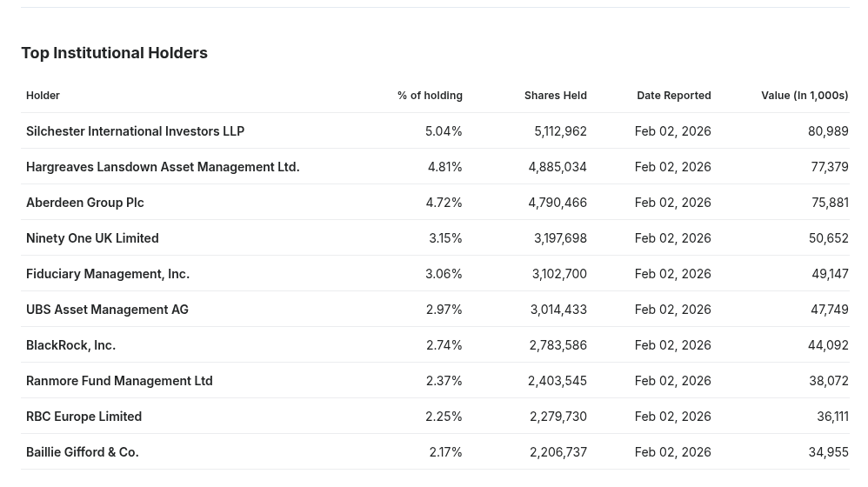Click UBS Asset Management AG link

tap(107, 309)
